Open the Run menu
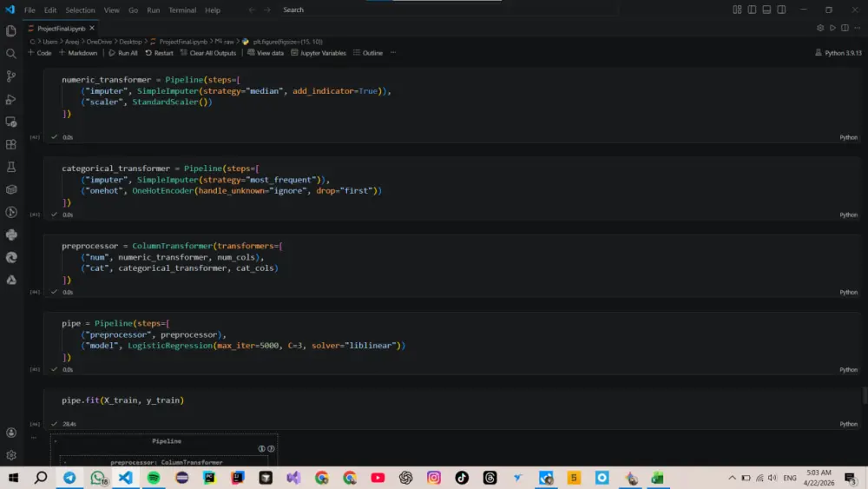The height and width of the screenshot is (489, 868). pyautogui.click(x=154, y=10)
